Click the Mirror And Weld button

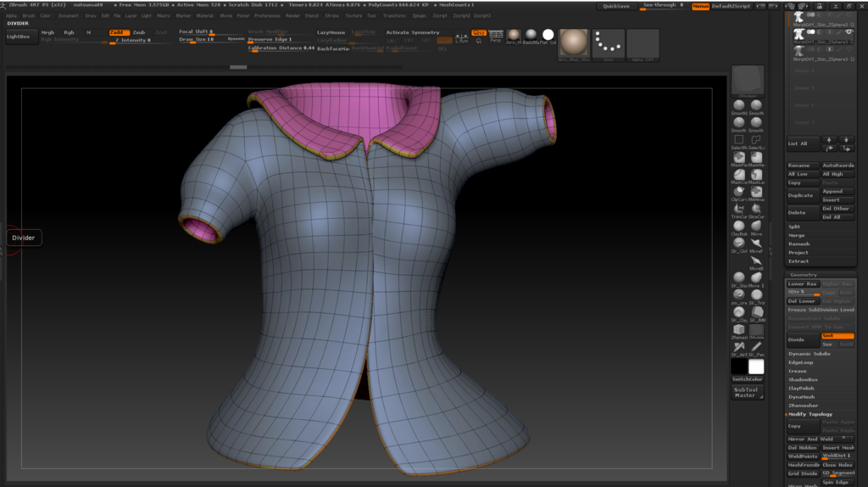[x=821, y=439]
